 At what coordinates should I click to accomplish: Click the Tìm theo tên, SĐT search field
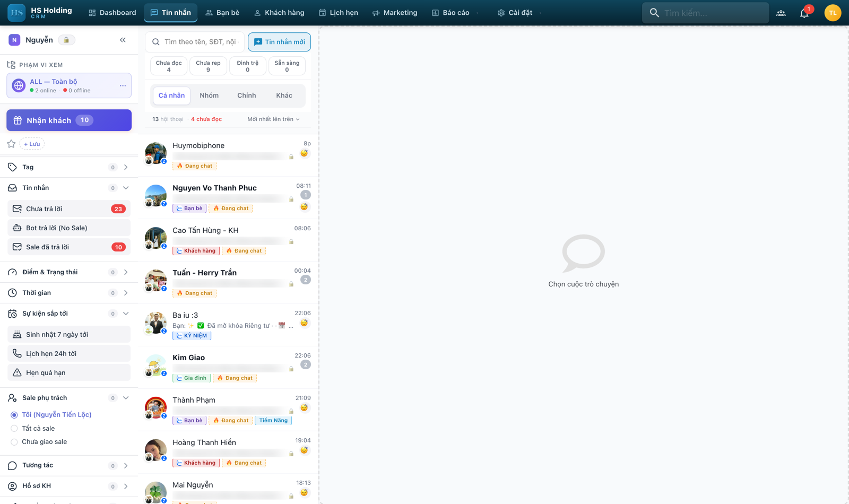[x=195, y=42]
